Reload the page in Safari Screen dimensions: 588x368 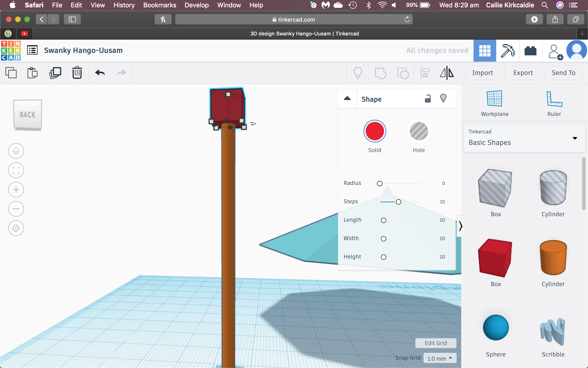pyautogui.click(x=407, y=19)
